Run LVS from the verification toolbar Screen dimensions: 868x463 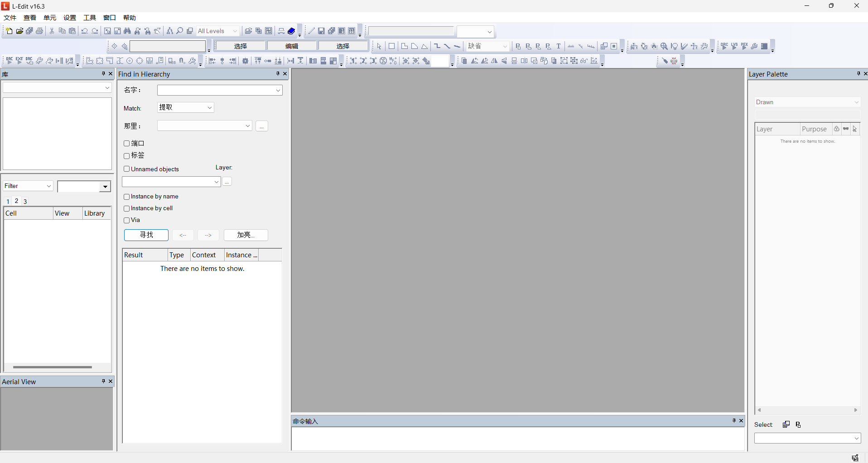point(734,46)
